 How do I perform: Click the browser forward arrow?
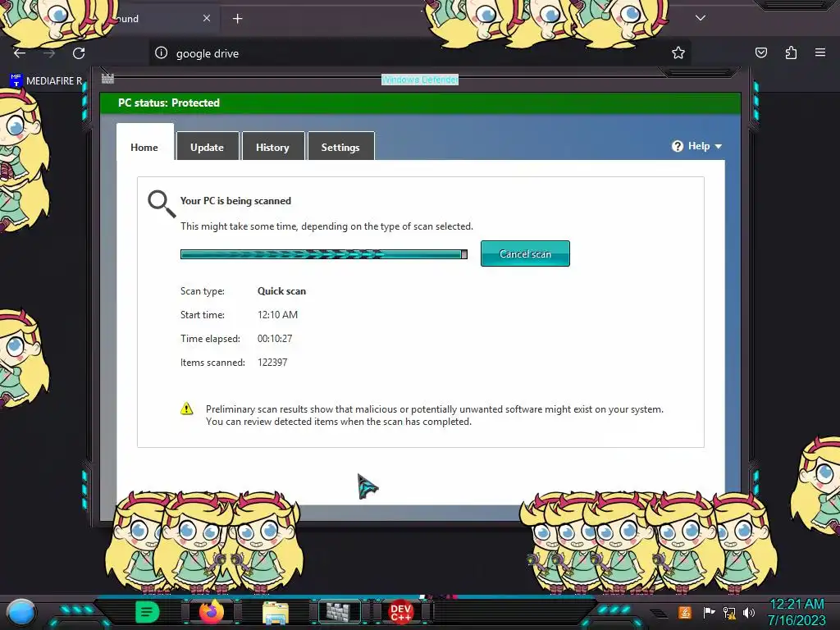pos(49,53)
